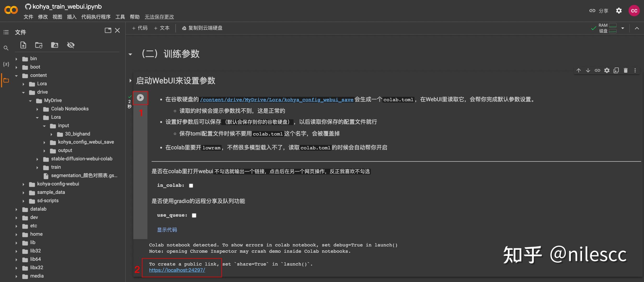Open the file search sidebar
Viewport: 644px width, 282px height.
(6, 48)
